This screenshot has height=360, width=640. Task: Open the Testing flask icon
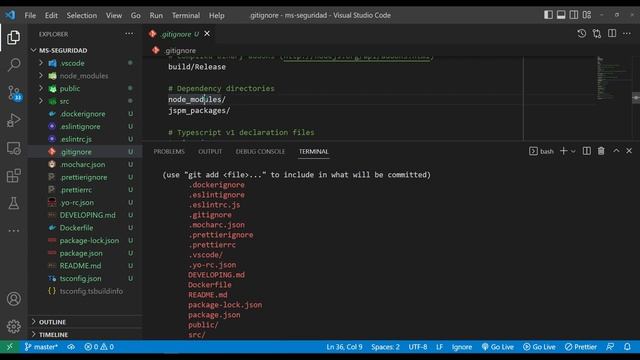[x=13, y=203]
